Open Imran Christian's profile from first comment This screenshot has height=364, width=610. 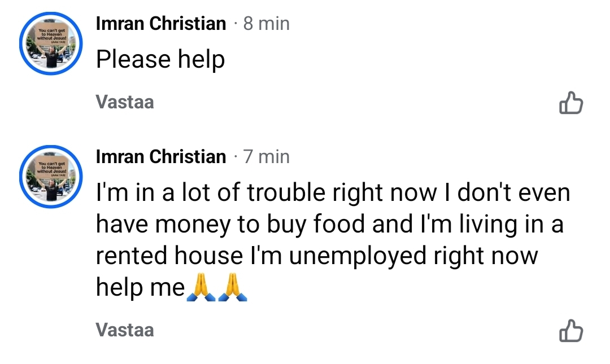pos(161,24)
